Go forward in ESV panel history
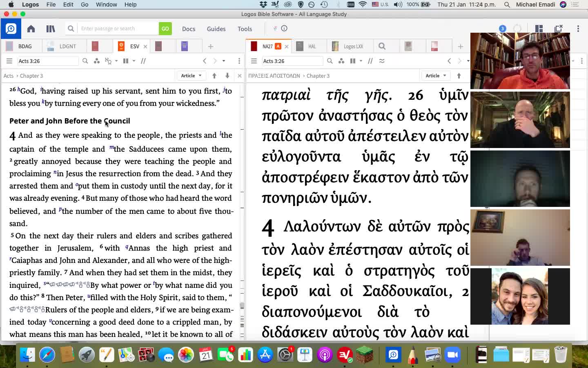The image size is (588, 368). (215, 61)
